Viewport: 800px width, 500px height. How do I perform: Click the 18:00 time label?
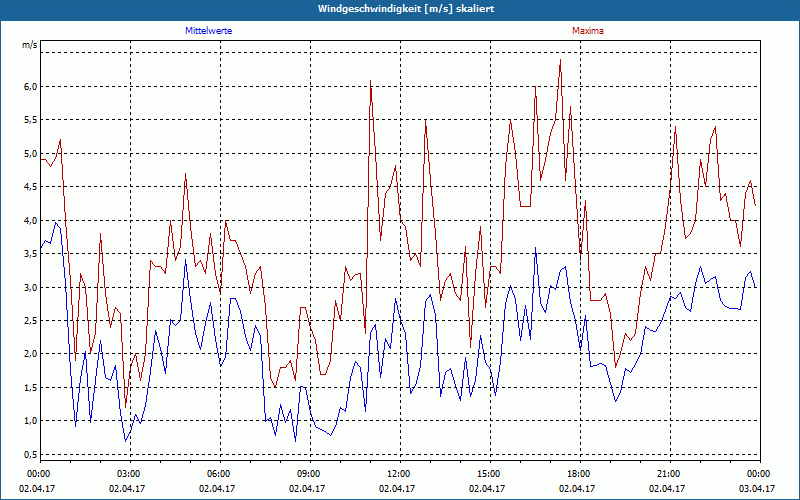pyautogui.click(x=577, y=474)
